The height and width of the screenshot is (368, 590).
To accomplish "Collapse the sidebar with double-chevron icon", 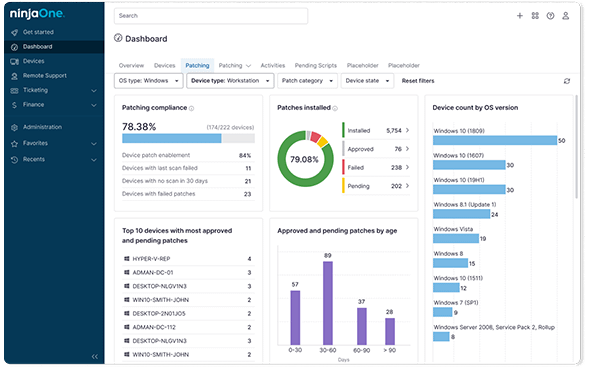I will pos(94,356).
